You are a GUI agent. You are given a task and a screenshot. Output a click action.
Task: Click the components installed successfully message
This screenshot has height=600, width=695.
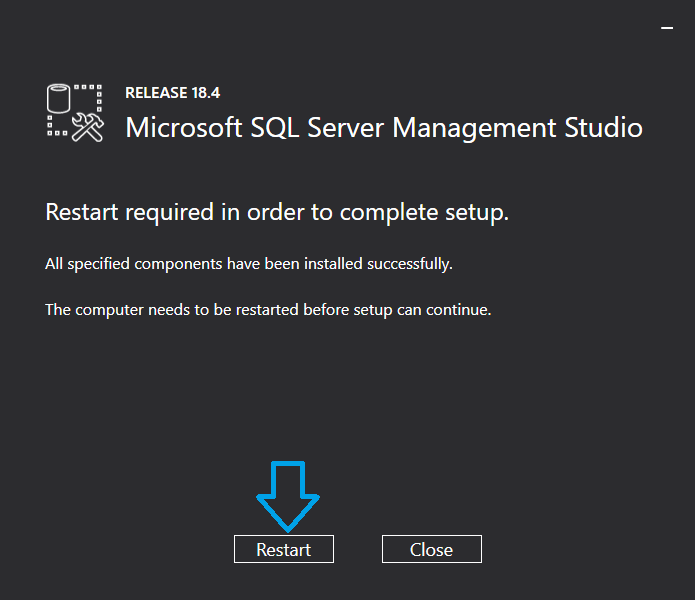(249, 264)
